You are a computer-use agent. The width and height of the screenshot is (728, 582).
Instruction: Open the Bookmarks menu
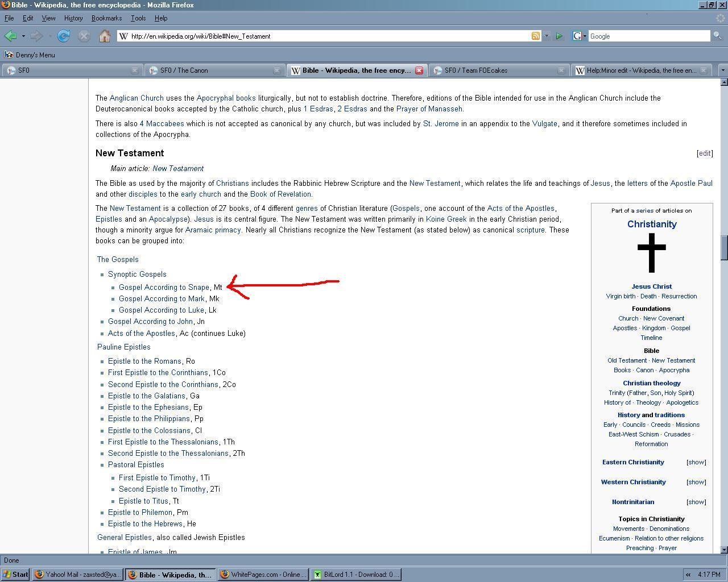click(106, 18)
